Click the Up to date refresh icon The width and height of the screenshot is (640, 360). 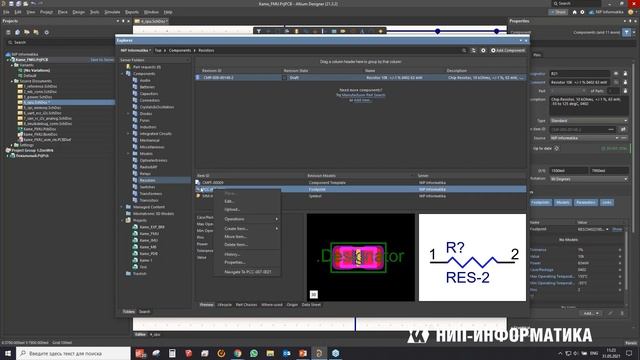point(556,149)
